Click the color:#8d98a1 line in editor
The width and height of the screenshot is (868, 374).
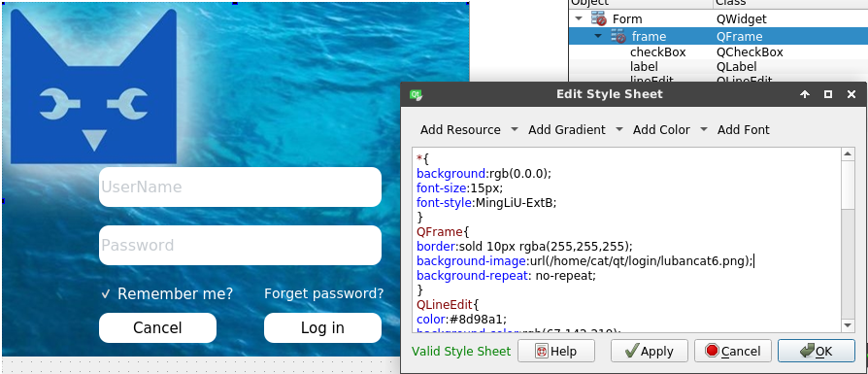pos(462,319)
